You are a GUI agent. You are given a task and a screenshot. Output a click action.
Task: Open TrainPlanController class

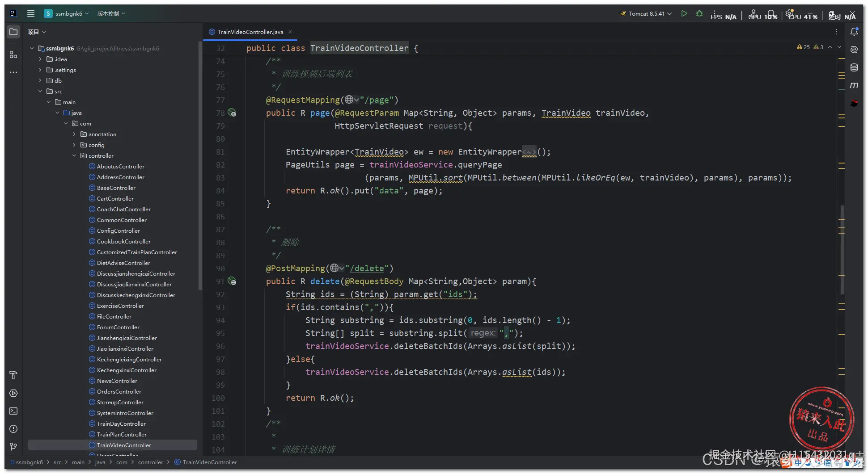tap(122, 434)
